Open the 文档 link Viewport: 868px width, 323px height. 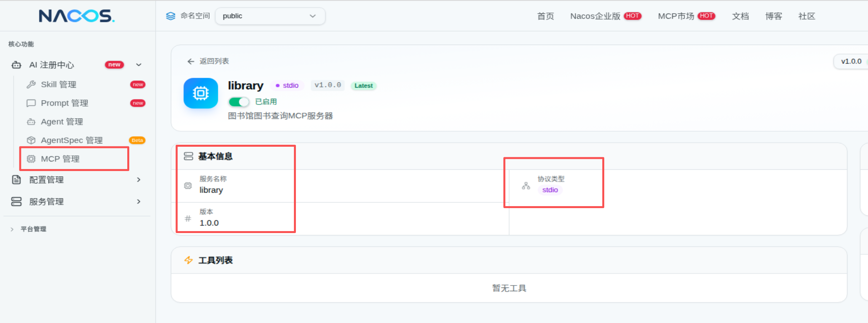[x=740, y=16]
